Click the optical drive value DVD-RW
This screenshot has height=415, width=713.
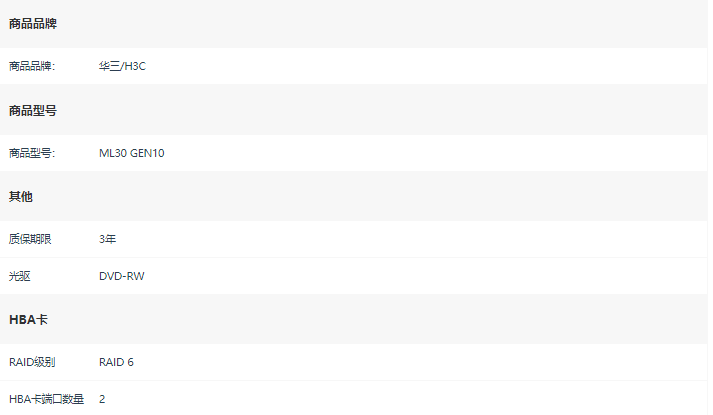coord(121,276)
